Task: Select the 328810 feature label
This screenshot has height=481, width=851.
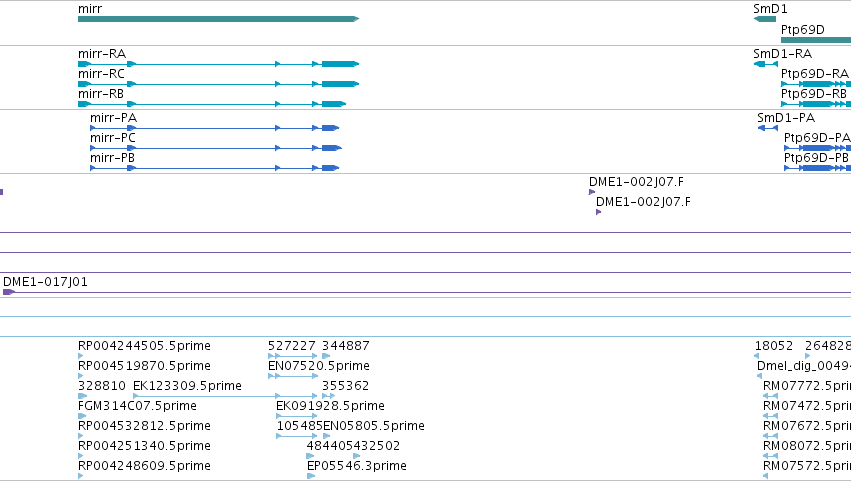Action: click(x=102, y=386)
